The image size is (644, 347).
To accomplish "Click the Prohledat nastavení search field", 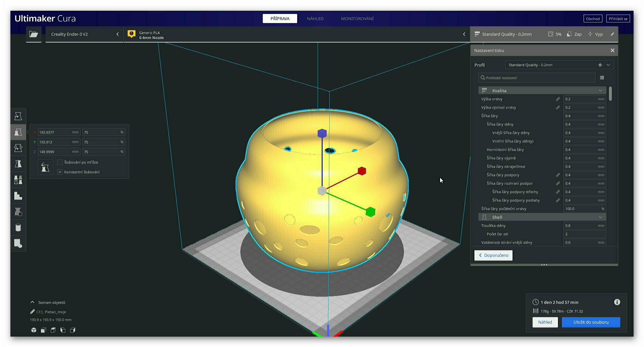I will point(537,78).
